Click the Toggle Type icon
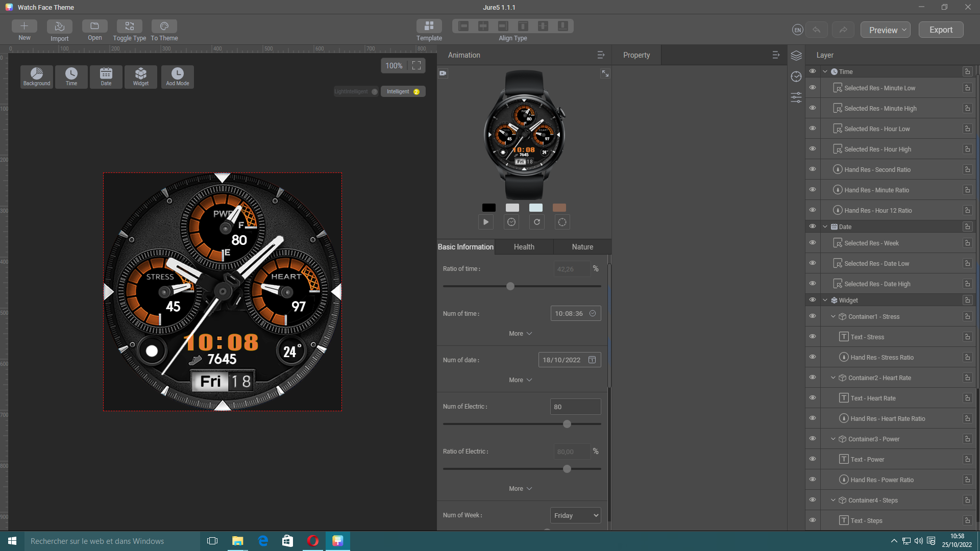Viewport: 980px width, 551px height. (x=129, y=27)
